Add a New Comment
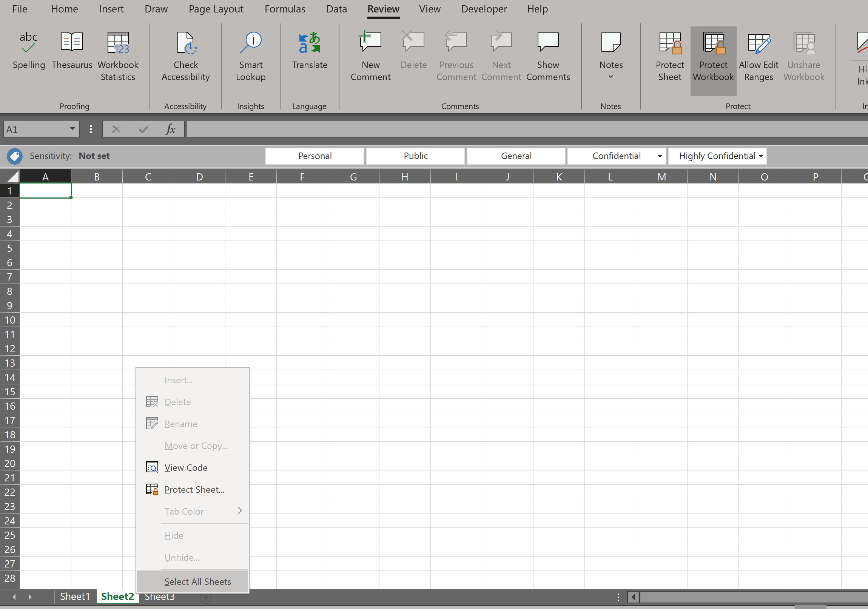 tap(370, 55)
